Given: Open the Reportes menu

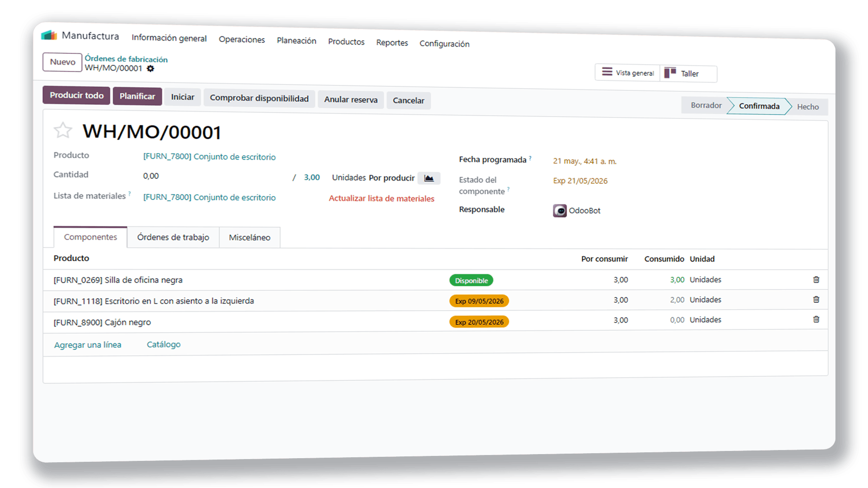Looking at the screenshot, I should pyautogui.click(x=392, y=42).
